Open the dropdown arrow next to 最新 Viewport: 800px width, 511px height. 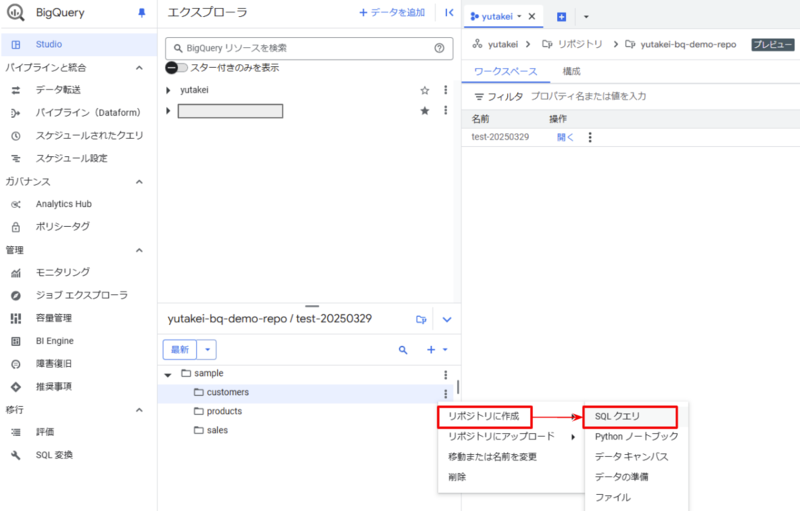pos(207,350)
